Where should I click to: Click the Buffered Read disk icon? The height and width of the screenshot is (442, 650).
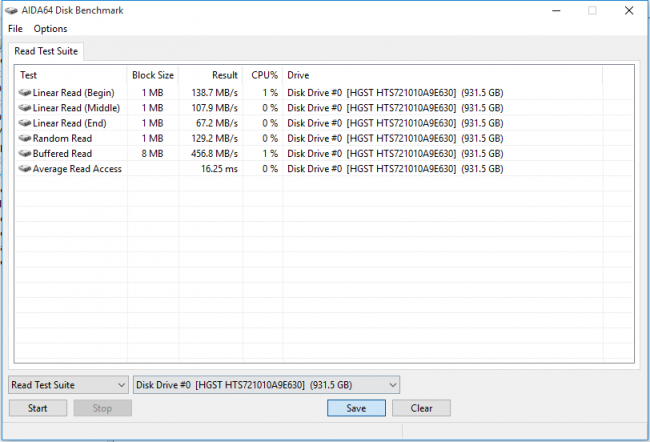coord(25,153)
